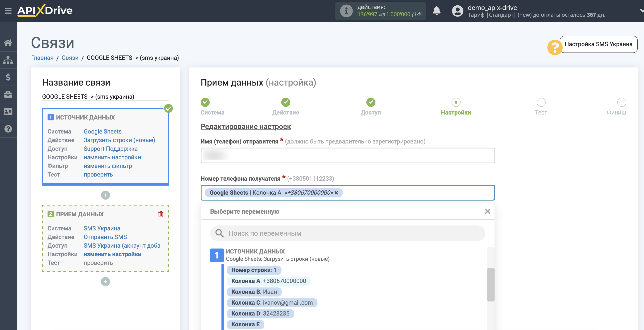Collapse the ИСТОЧНИК ДАННЫХ variable group
644x330 pixels.
(216, 255)
